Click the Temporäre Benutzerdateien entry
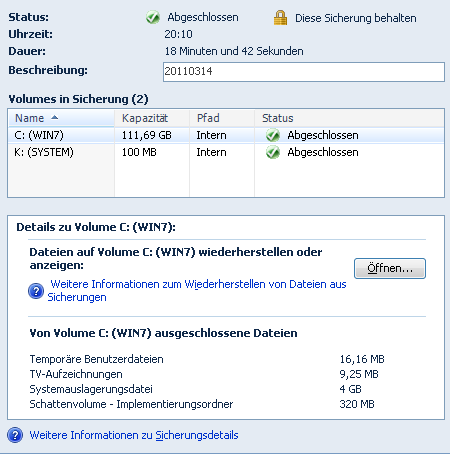Viewport: 450px width, 454px height. click(x=96, y=359)
